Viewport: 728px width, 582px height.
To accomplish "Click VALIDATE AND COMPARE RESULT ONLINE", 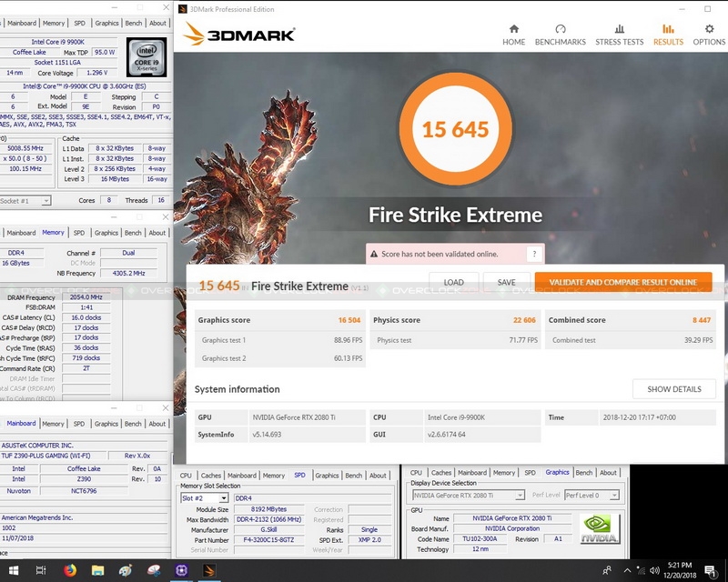I will pos(623,282).
